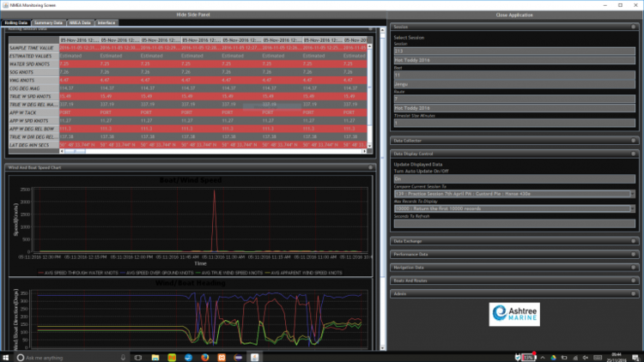Screen dimensions: 644x362
Task: Click the Admin panel circle icon
Action: pyautogui.click(x=634, y=293)
